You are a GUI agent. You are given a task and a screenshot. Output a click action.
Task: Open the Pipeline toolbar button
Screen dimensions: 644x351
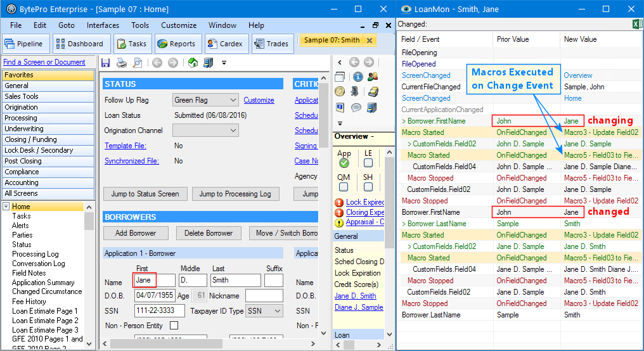tap(26, 44)
